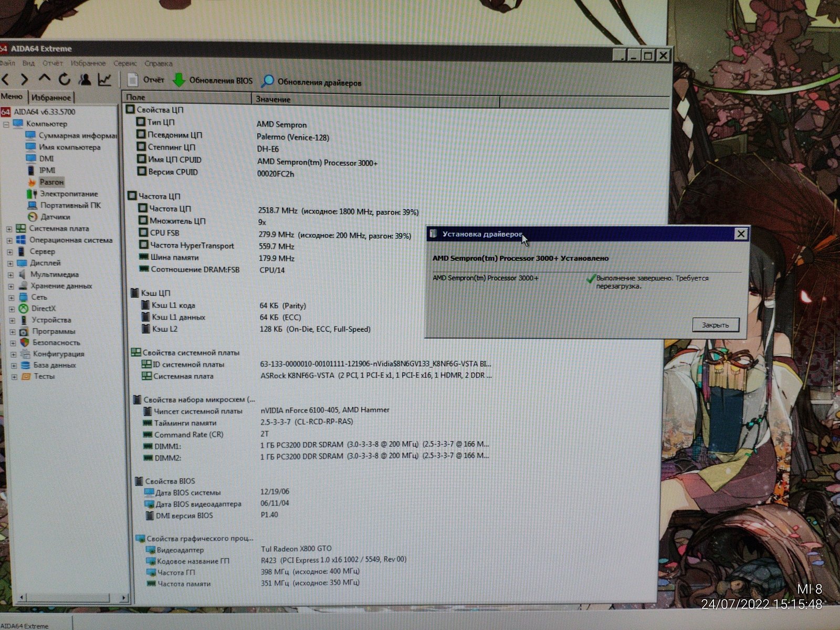Select the DIMM1: memory row
This screenshot has width=840, height=630.
[316, 446]
